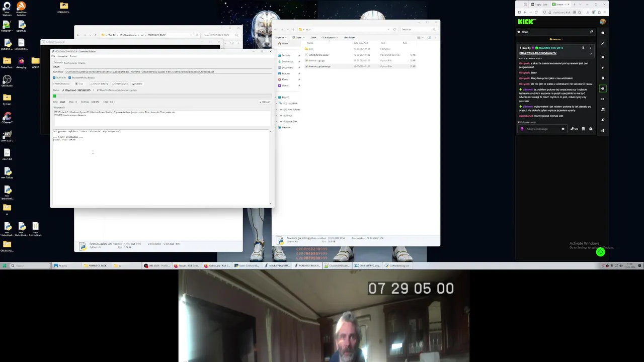The image size is (644, 362).
Task: Click the Stop button in Forensics GUI
Action: pos(79,84)
